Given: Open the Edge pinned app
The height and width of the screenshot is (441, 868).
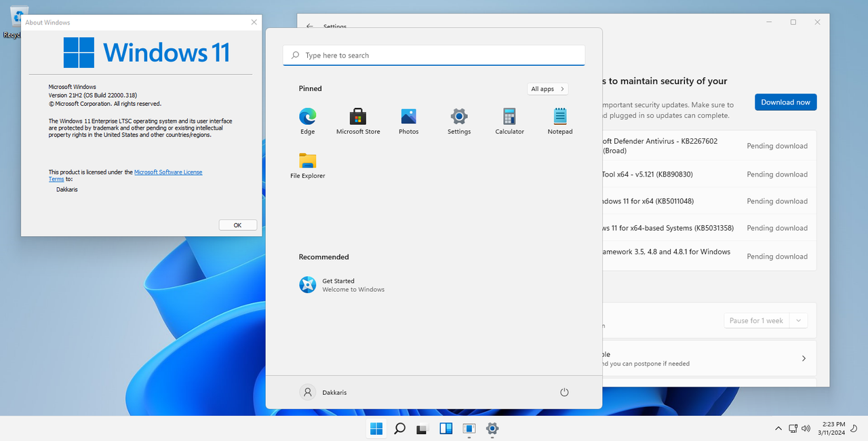Looking at the screenshot, I should pyautogui.click(x=308, y=121).
